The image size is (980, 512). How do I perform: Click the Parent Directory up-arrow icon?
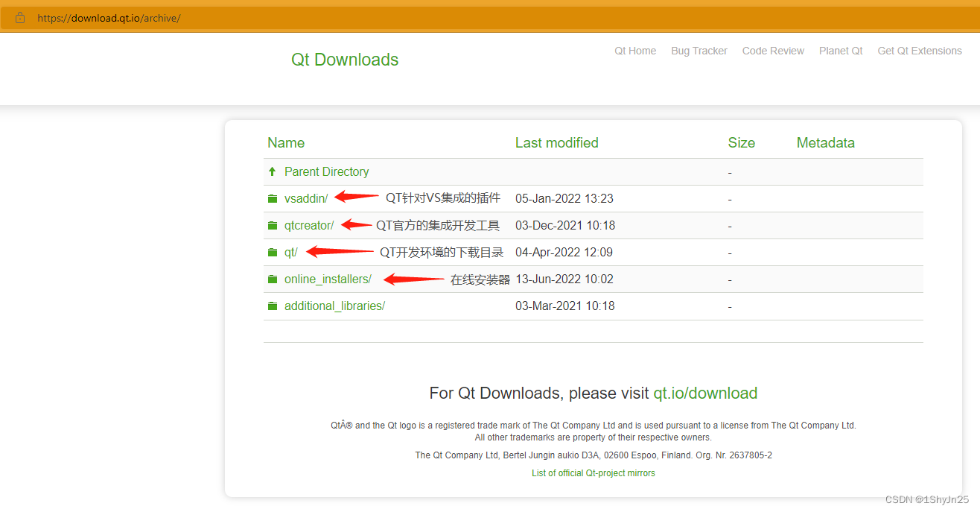coord(272,171)
